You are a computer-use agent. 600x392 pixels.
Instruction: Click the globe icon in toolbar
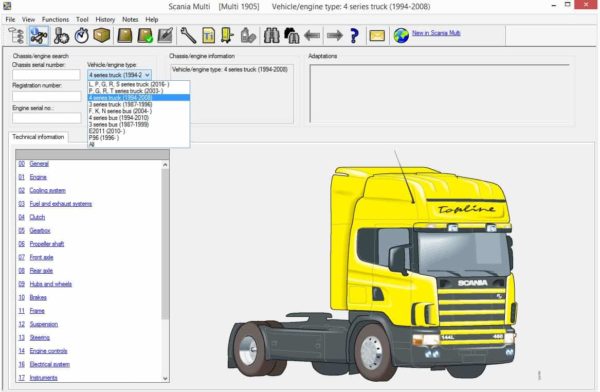401,36
